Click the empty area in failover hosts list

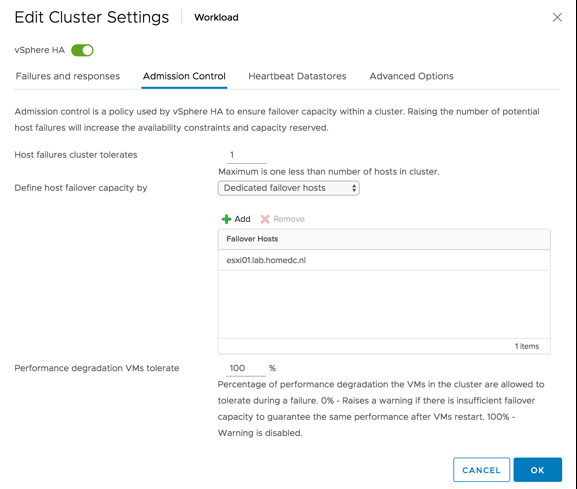384,305
